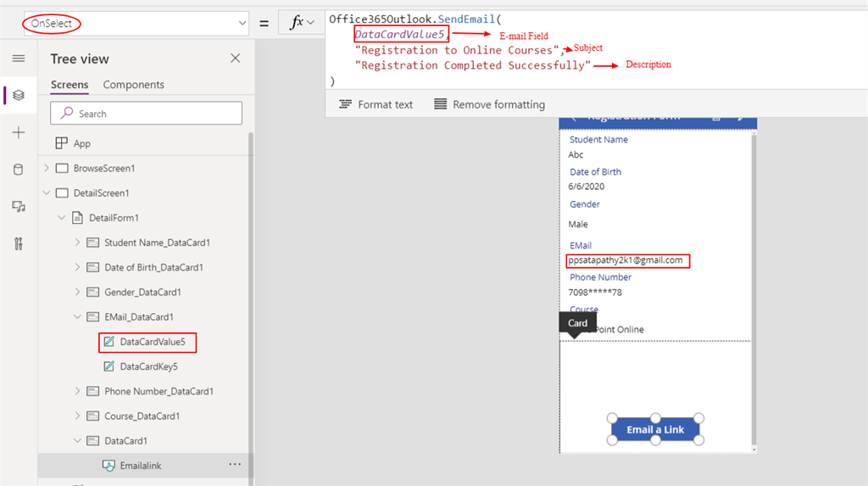The width and height of the screenshot is (868, 486).
Task: Click the Phone Number label in form
Action: pos(600,277)
